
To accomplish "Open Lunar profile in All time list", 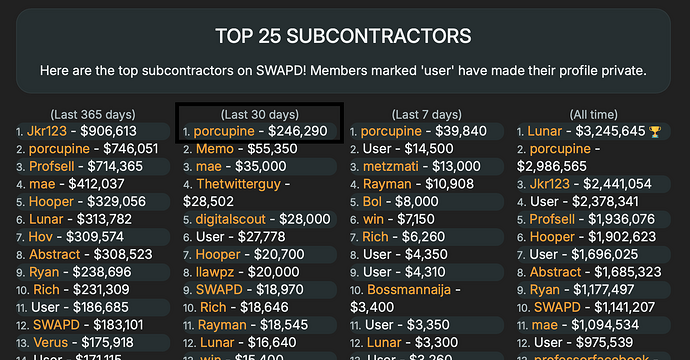I will (544, 131).
